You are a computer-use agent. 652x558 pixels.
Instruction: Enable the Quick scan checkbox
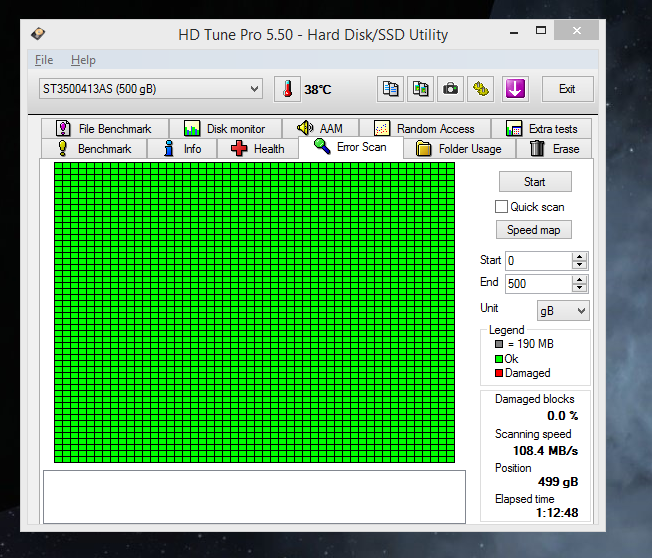(x=502, y=207)
